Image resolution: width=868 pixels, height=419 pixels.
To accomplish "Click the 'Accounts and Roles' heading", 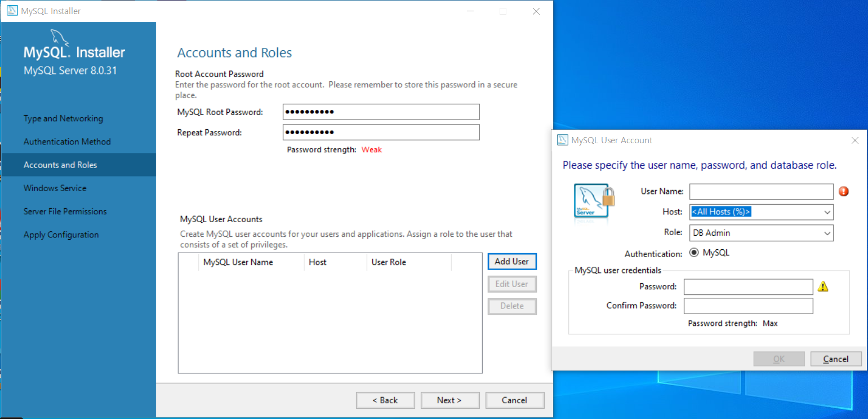I will point(234,53).
